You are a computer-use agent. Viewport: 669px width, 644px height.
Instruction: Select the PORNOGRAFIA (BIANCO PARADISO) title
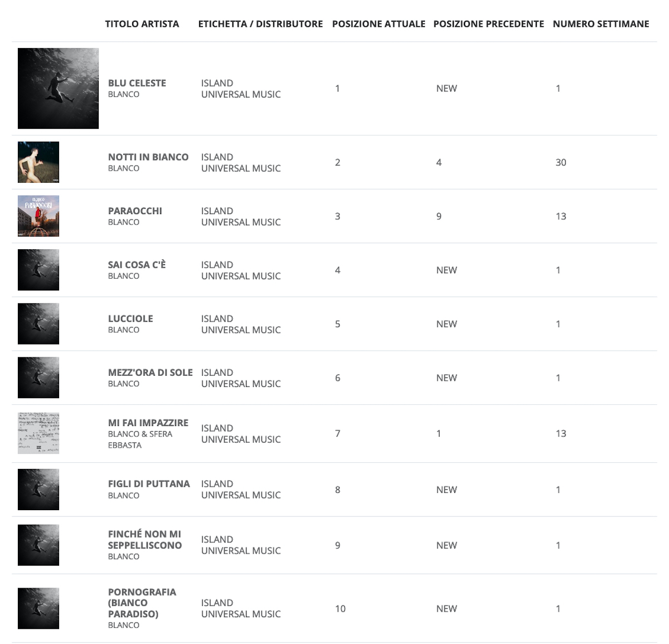(x=142, y=603)
